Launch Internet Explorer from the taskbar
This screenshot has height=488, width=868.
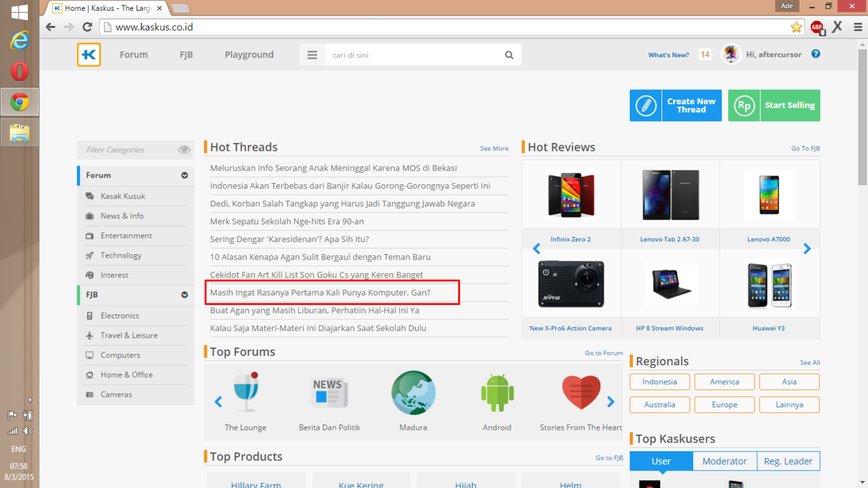pos(20,41)
